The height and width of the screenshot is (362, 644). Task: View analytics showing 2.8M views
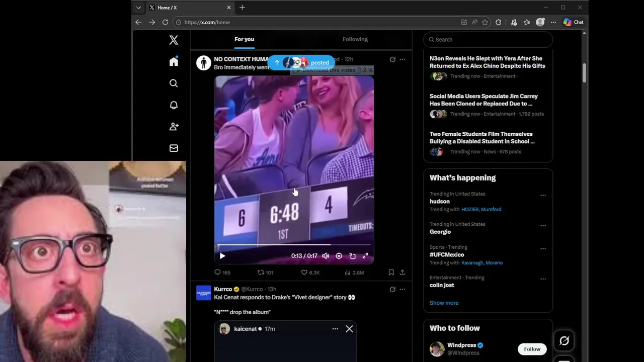(354, 273)
